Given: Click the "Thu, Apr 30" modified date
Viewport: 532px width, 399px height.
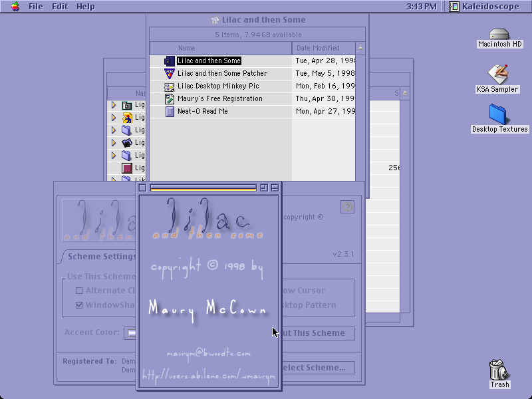Looking at the screenshot, I should 325,98.
